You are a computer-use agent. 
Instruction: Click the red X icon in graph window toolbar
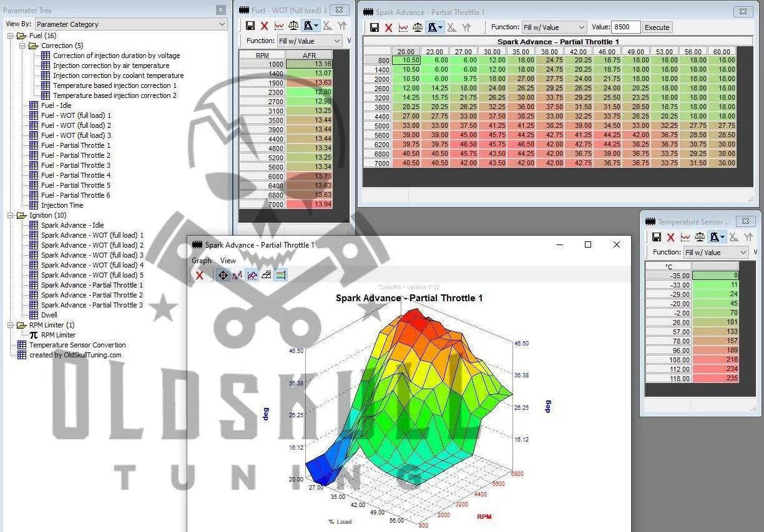pyautogui.click(x=200, y=275)
